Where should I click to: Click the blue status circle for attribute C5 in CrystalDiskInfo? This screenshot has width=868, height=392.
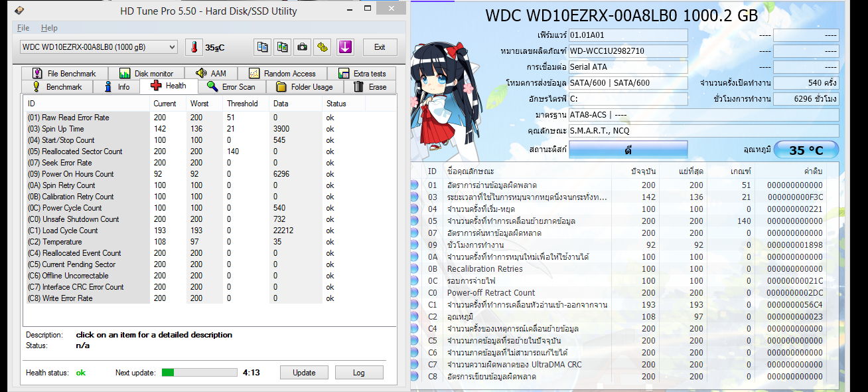[x=415, y=340]
